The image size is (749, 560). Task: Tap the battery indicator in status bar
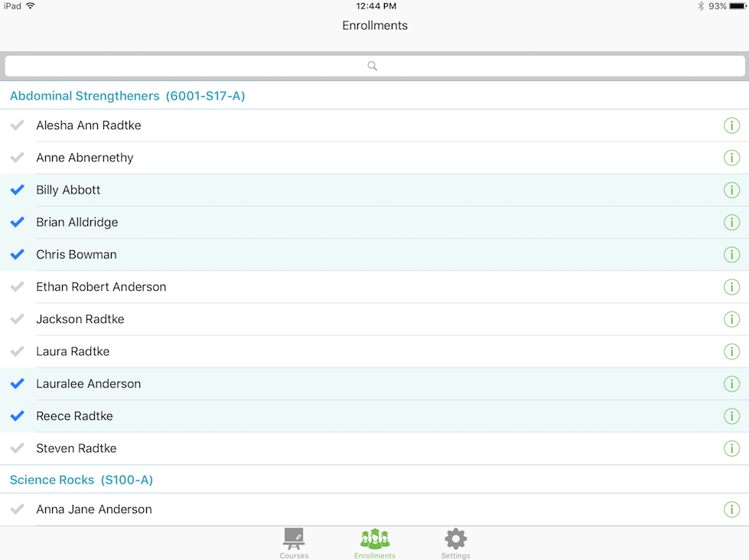(x=737, y=6)
